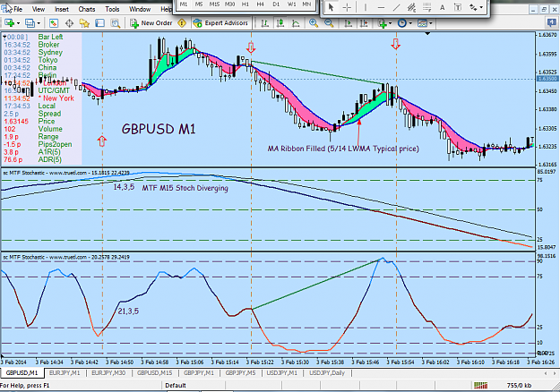Viewport: 560px width, 392px height.
Task: Toggle Auto Scroll chart icon
Action: click(x=348, y=23)
